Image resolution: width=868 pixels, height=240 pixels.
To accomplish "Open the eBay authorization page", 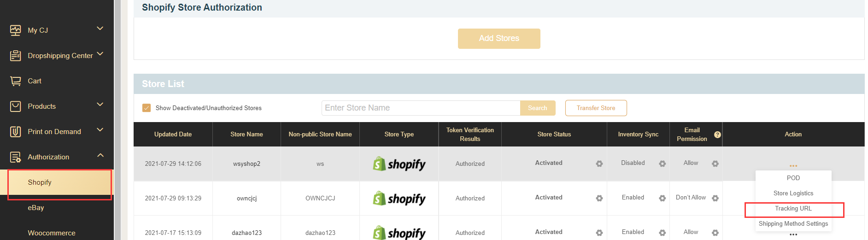I will coord(36,208).
